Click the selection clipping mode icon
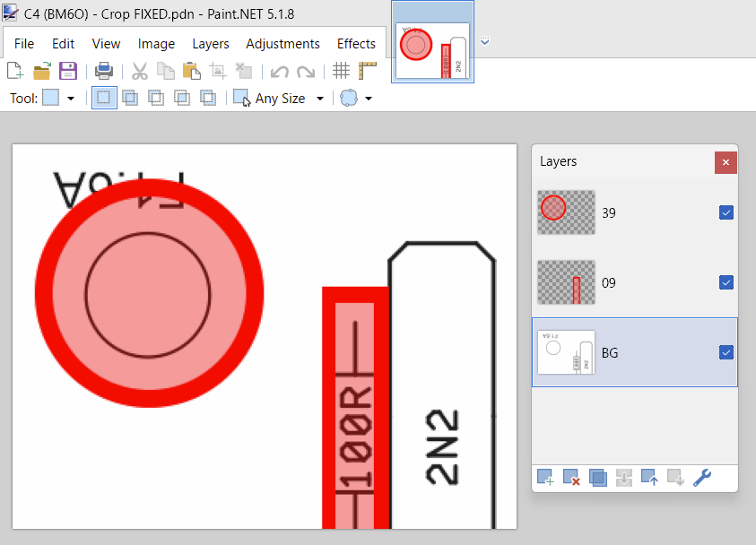This screenshot has width=756, height=545. click(349, 98)
